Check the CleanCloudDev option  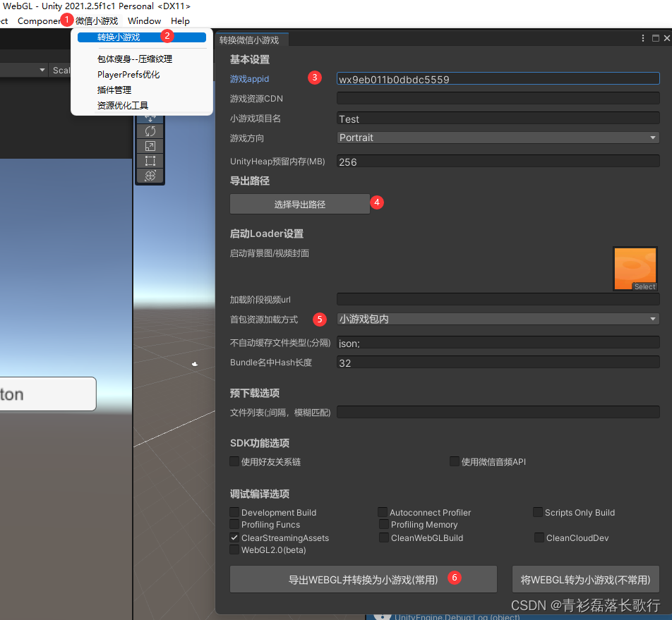tap(539, 537)
